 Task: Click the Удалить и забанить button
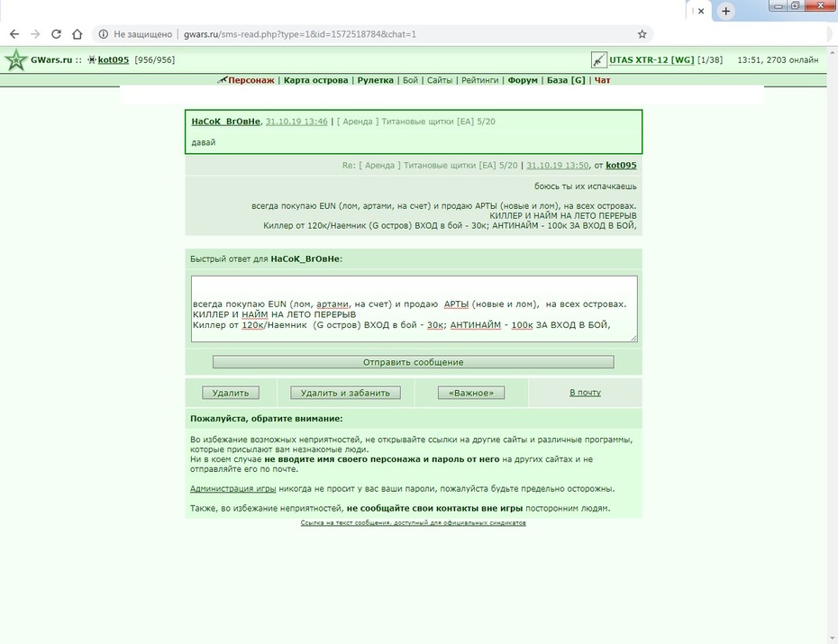pyautogui.click(x=345, y=393)
